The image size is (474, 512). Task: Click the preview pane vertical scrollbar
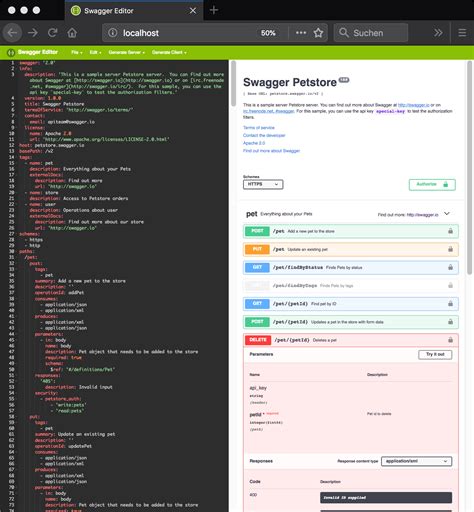[x=470, y=167]
